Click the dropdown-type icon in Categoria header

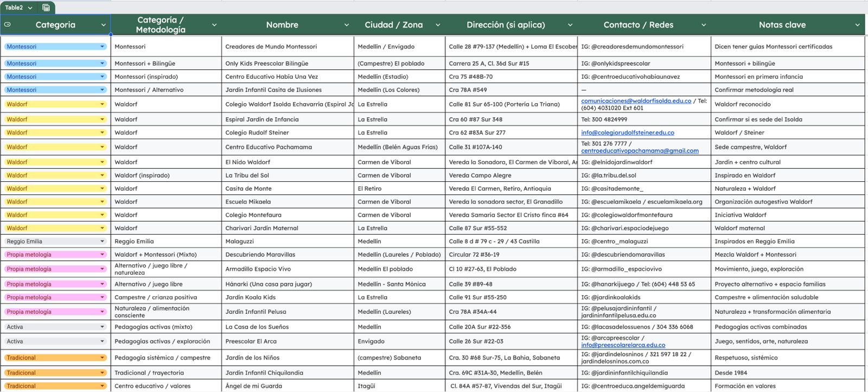pyautogui.click(x=8, y=24)
